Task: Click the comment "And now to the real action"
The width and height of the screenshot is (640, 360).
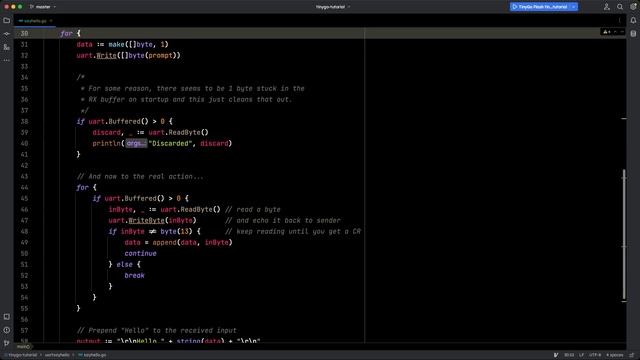Action: [140, 176]
